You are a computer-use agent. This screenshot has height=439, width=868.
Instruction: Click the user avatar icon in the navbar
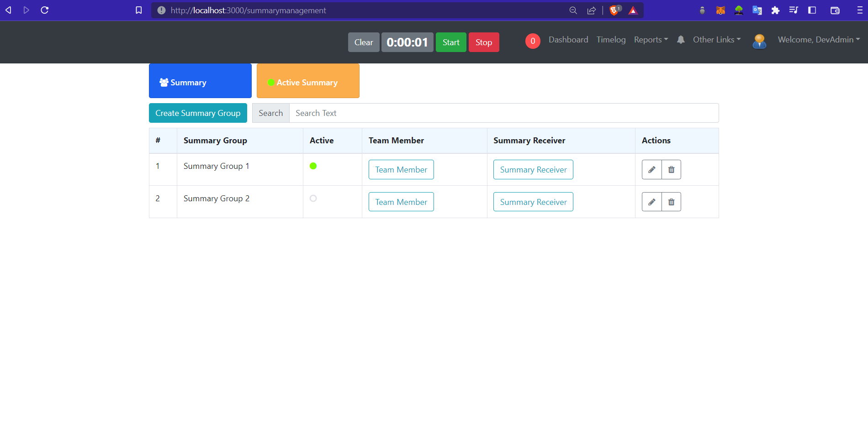pyautogui.click(x=759, y=41)
